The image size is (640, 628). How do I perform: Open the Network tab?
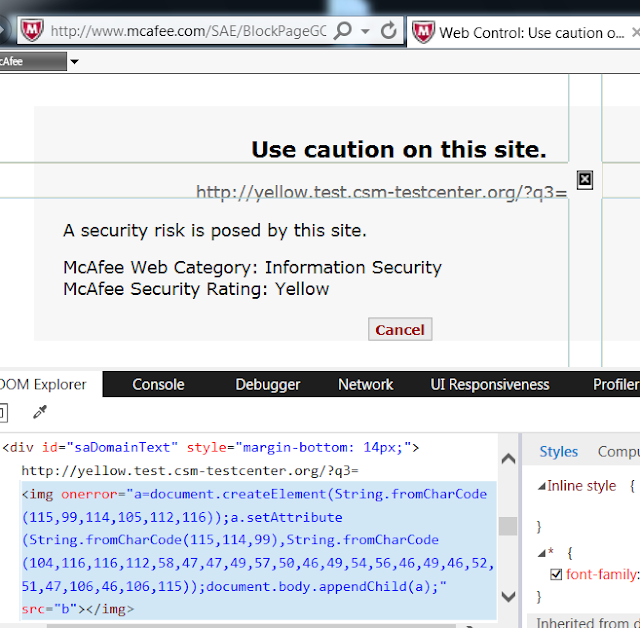(365, 384)
